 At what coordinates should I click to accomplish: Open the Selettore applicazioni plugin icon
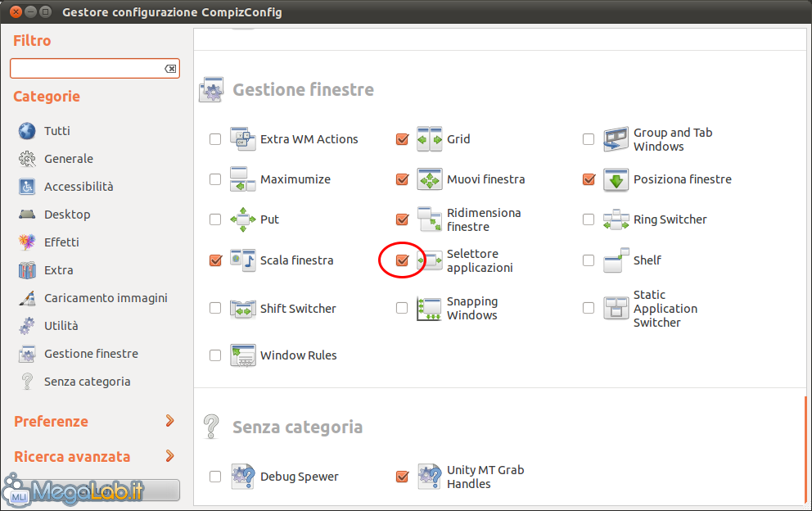tap(429, 260)
